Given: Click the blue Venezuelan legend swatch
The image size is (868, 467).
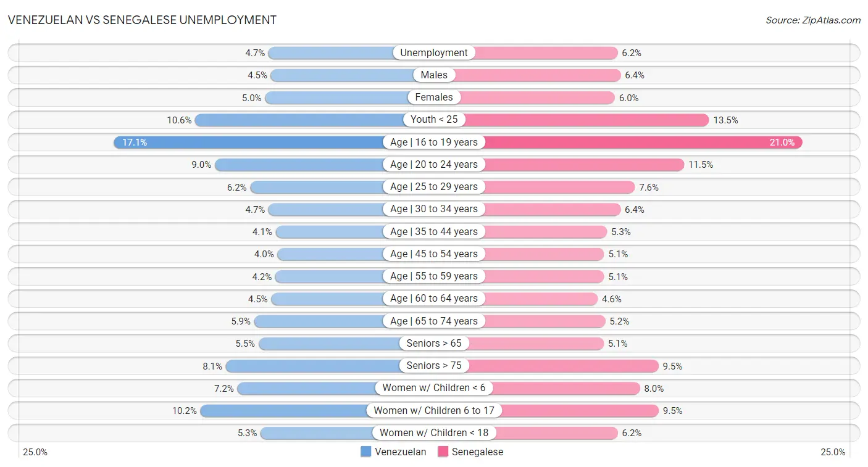Looking at the screenshot, I should pyautogui.click(x=366, y=452).
